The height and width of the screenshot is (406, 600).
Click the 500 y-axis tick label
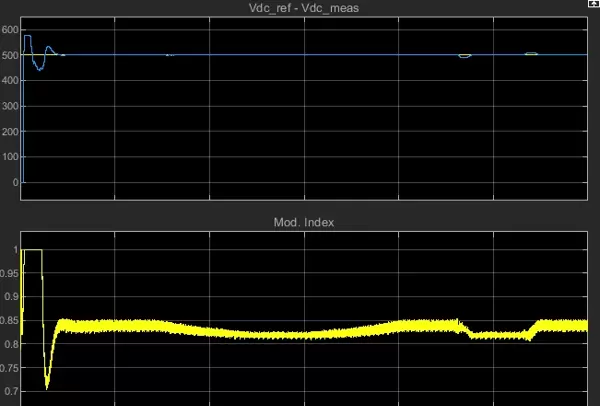tap(9, 55)
